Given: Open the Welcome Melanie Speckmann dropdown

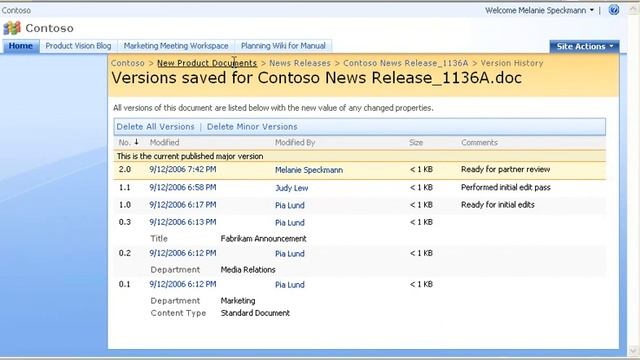Looking at the screenshot, I should tap(539, 10).
